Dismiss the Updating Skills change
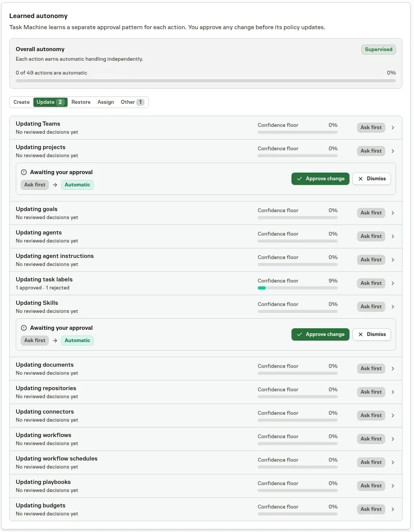 [372, 334]
